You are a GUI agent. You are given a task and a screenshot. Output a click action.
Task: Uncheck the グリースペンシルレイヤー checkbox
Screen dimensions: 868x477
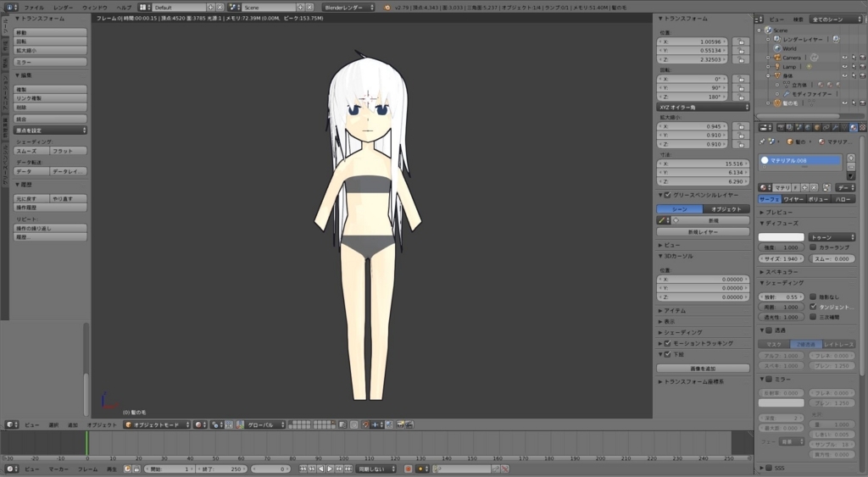tap(667, 195)
